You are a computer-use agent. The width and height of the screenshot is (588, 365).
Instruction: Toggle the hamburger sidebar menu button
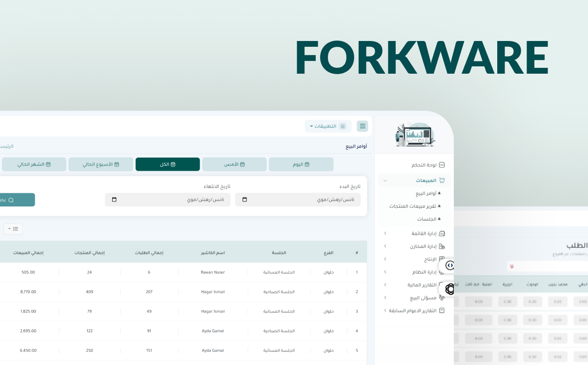point(362,126)
